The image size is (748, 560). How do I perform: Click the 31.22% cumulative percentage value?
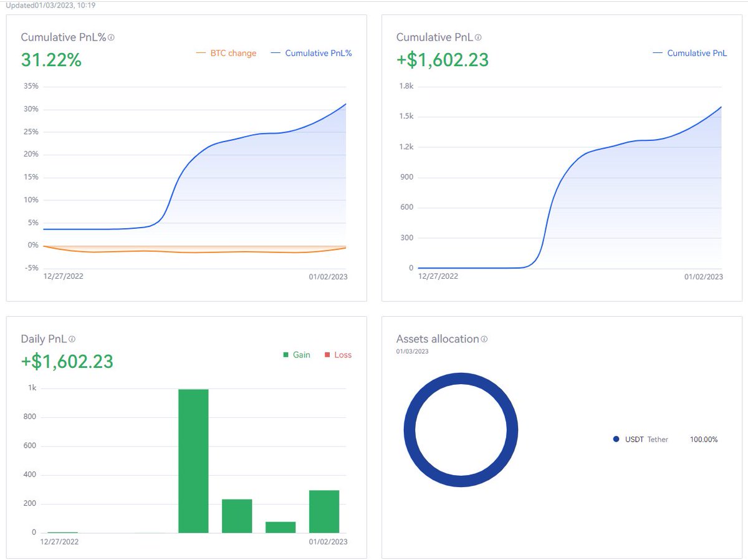point(51,60)
